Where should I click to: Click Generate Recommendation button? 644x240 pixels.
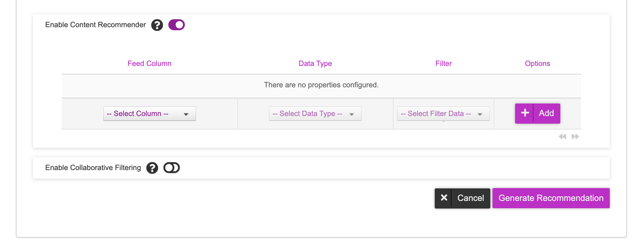(551, 198)
